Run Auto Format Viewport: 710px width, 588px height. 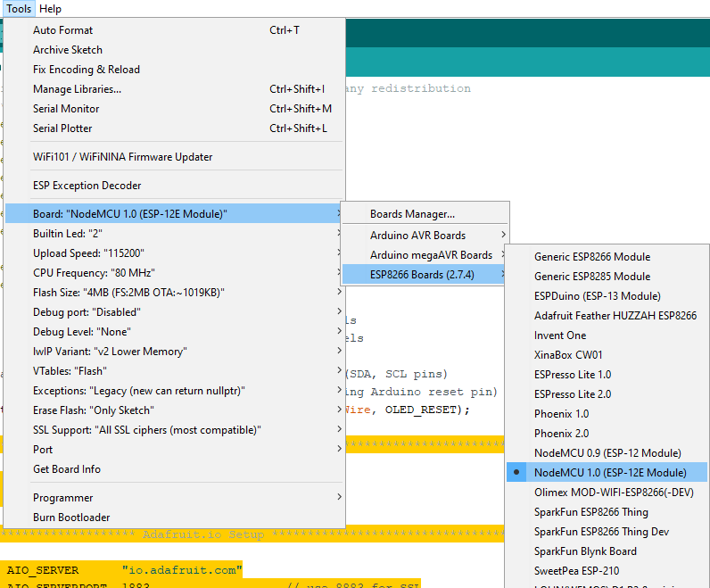174,30
